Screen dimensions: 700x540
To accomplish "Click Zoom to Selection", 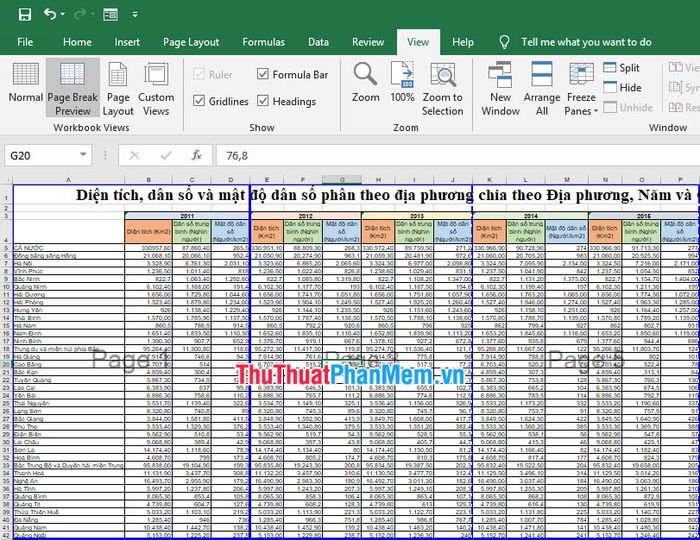I will click(442, 88).
